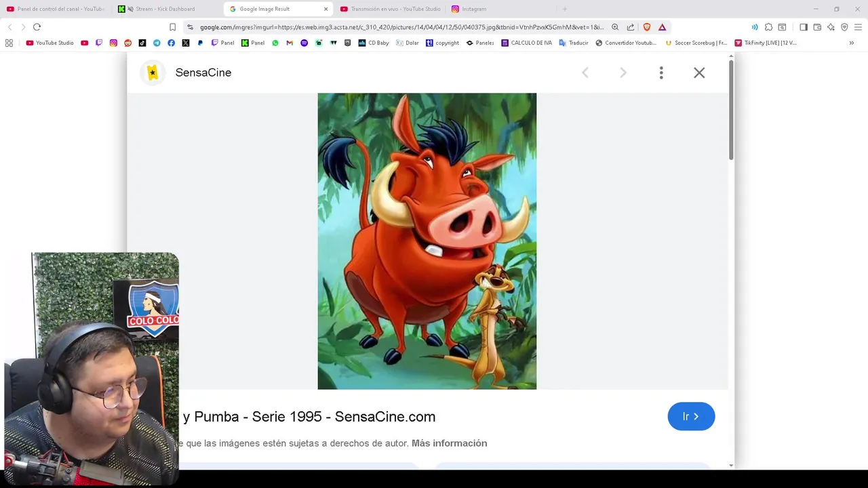Go back with the browser back arrow
Image resolution: width=868 pixels, height=488 pixels.
point(9,27)
